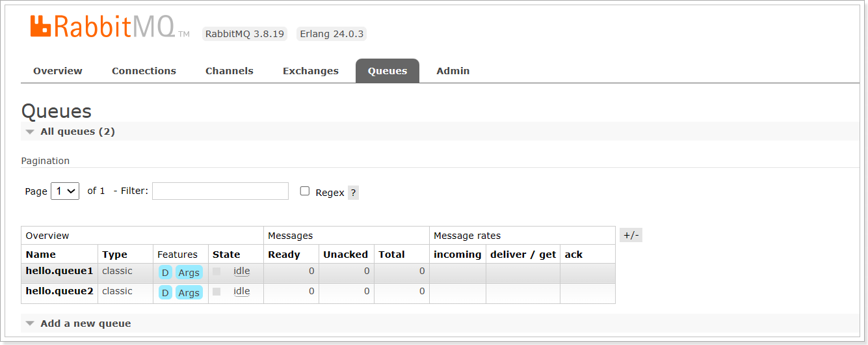Enable the Regex checkbox

(x=304, y=191)
